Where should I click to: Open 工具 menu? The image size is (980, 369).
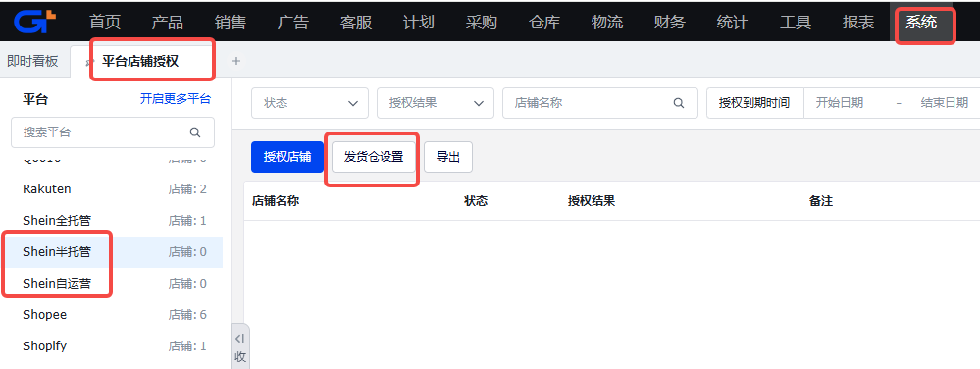click(796, 23)
